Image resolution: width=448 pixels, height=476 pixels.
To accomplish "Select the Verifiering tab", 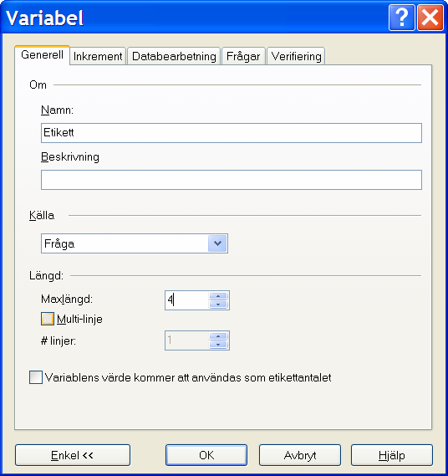I will tap(296, 56).
